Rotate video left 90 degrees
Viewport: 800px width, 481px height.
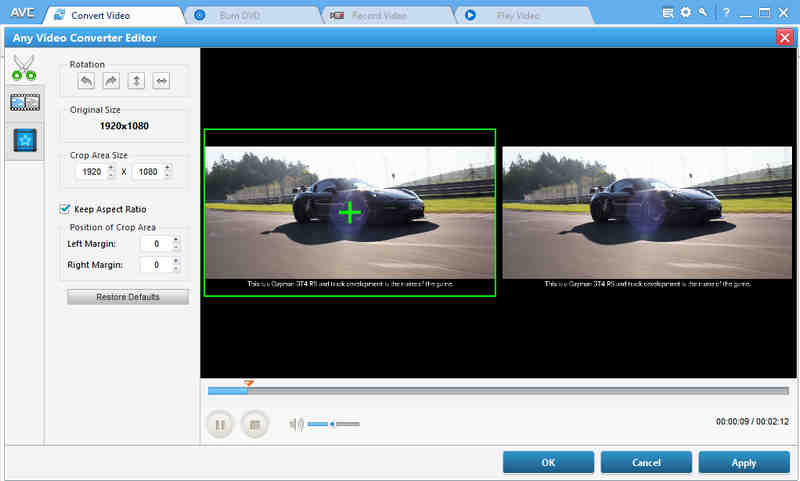click(86, 81)
